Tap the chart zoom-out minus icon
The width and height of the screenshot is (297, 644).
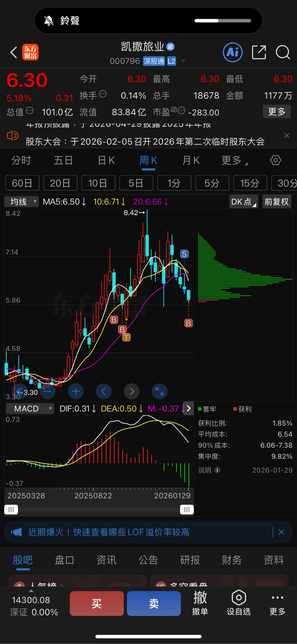point(47,391)
